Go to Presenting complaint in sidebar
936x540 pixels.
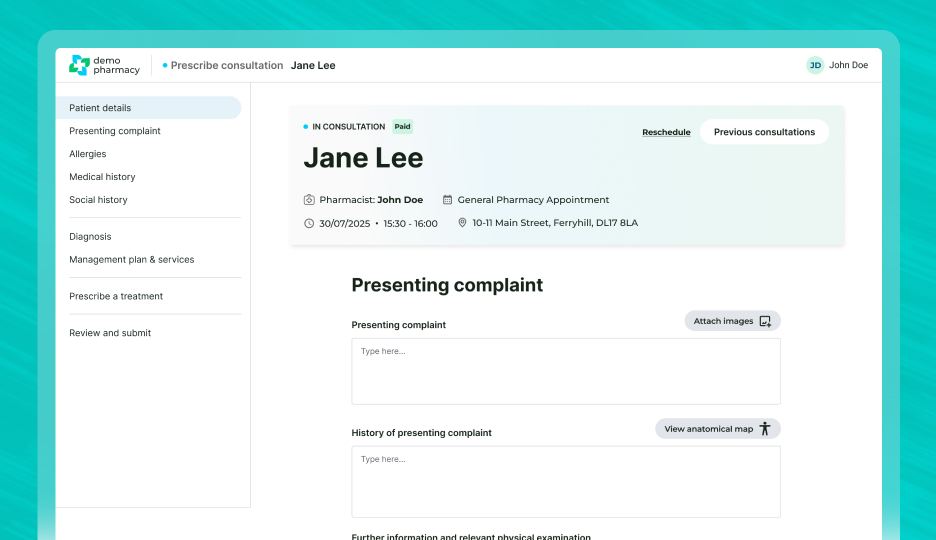pyautogui.click(x=115, y=131)
